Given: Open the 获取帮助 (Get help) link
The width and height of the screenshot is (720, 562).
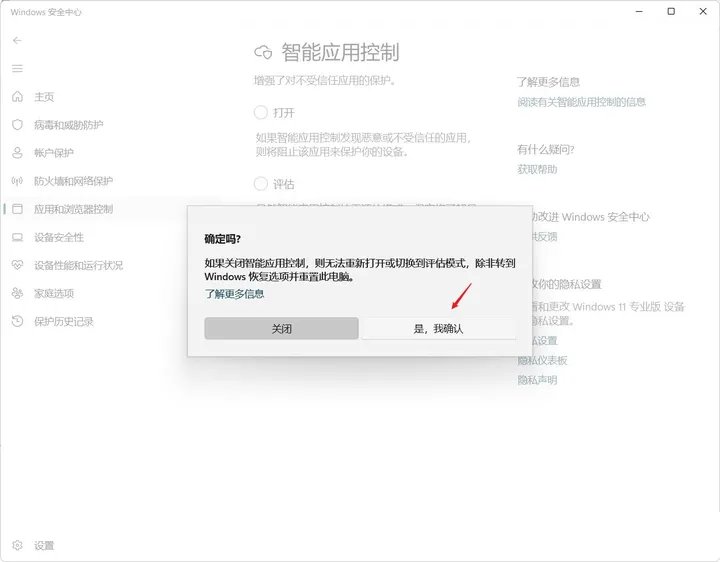Looking at the screenshot, I should point(537,169).
